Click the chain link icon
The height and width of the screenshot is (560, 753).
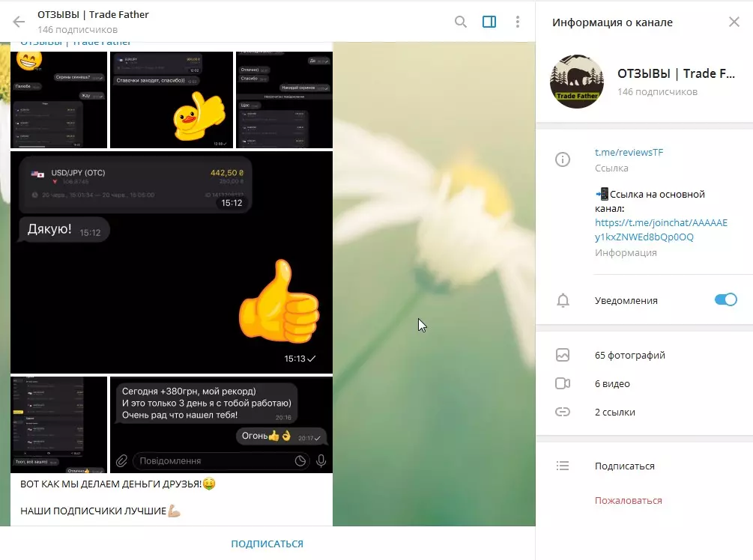click(x=563, y=412)
